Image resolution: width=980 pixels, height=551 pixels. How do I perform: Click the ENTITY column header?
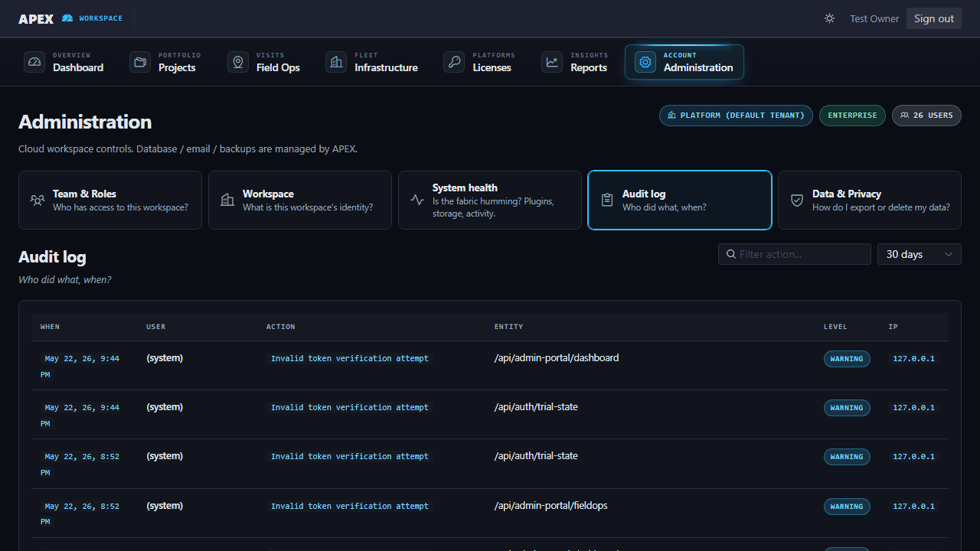509,327
